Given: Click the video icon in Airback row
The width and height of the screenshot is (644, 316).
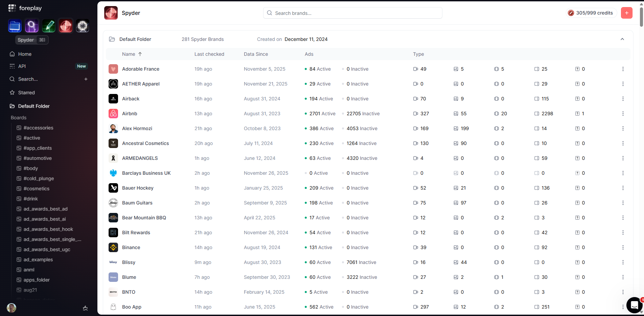Looking at the screenshot, I should click(416, 99).
